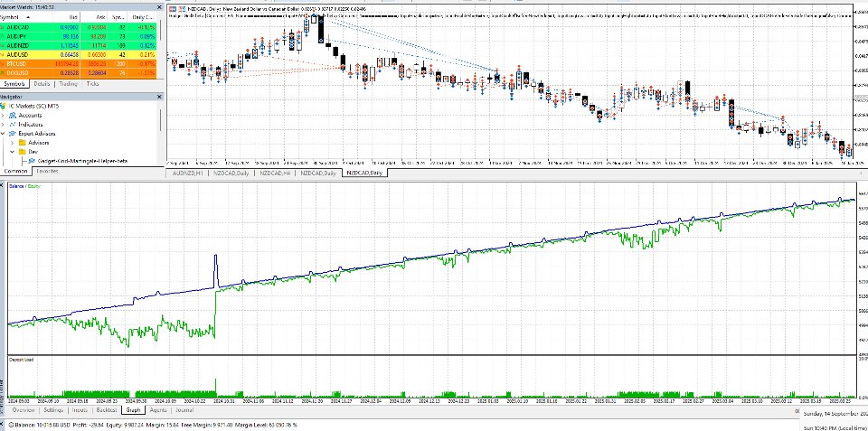This screenshot has width=868, height=431.
Task: Open the Inputs tab in Strategy Tester
Action: tap(80, 410)
